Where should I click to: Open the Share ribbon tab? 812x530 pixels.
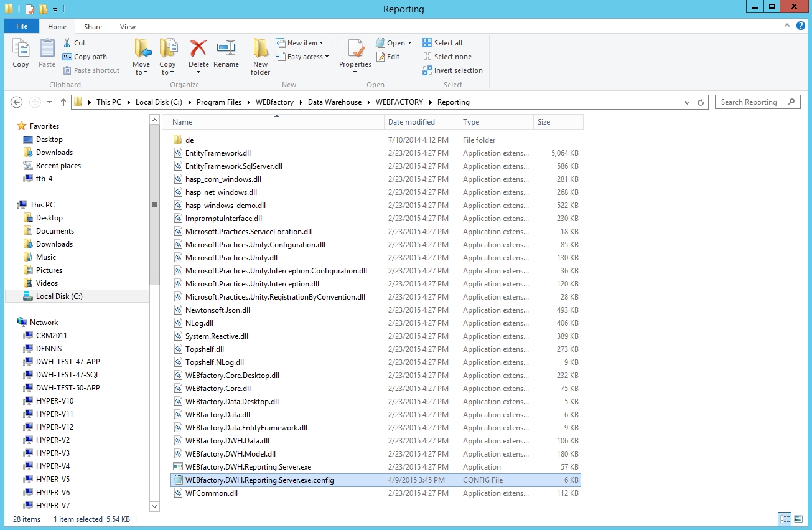[x=92, y=27]
